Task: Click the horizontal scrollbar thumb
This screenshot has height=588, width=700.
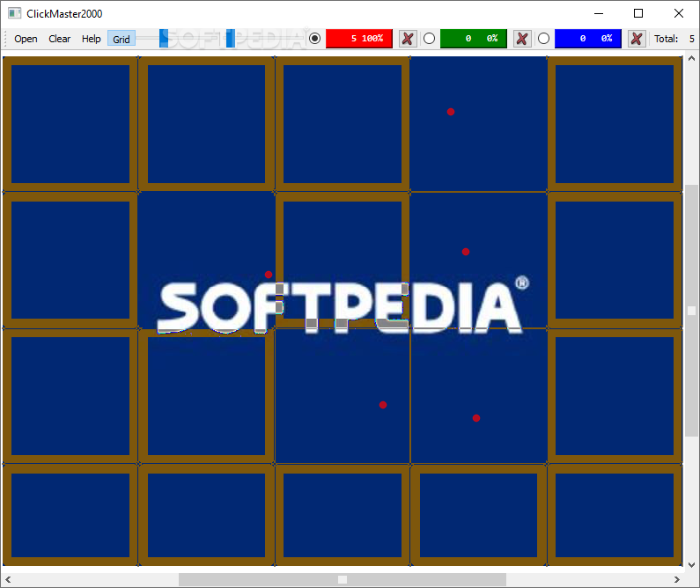Action: 343,579
